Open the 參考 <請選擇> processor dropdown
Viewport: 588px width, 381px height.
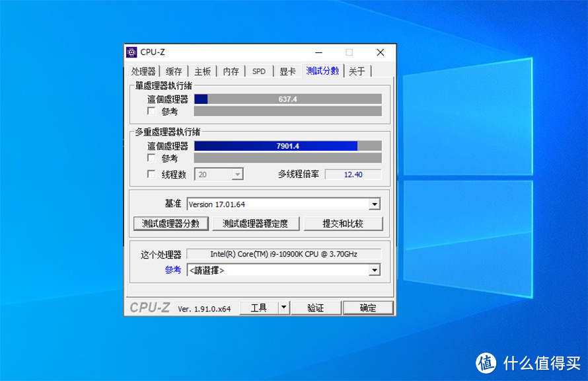point(283,271)
